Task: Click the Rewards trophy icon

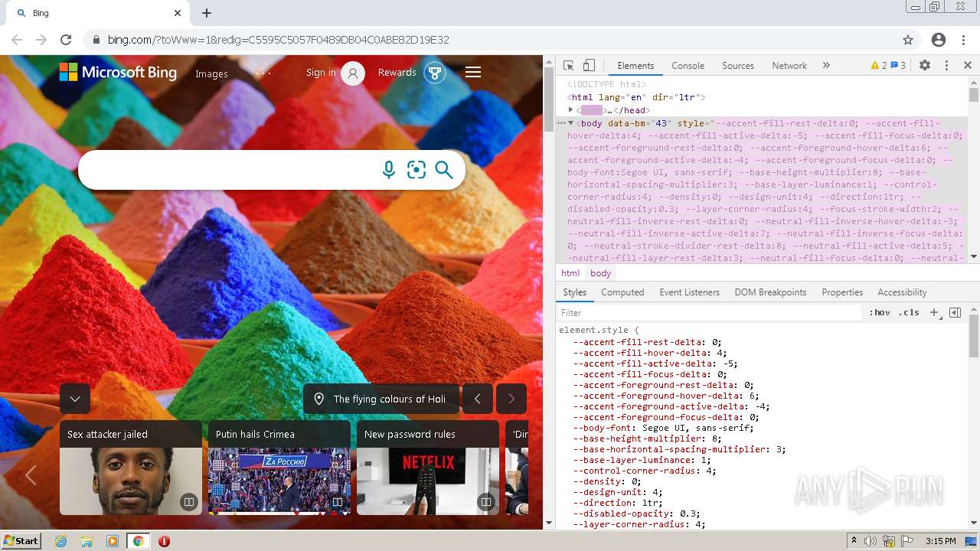Action: pyautogui.click(x=435, y=73)
